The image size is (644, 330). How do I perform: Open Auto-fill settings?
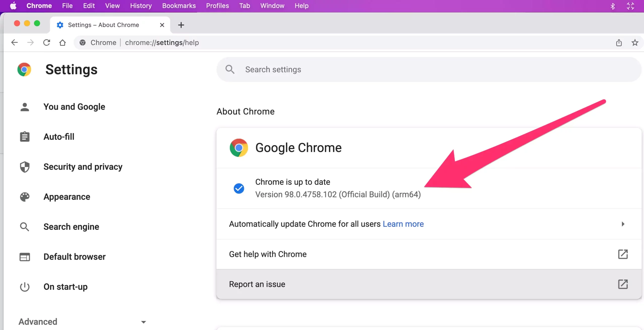59,137
